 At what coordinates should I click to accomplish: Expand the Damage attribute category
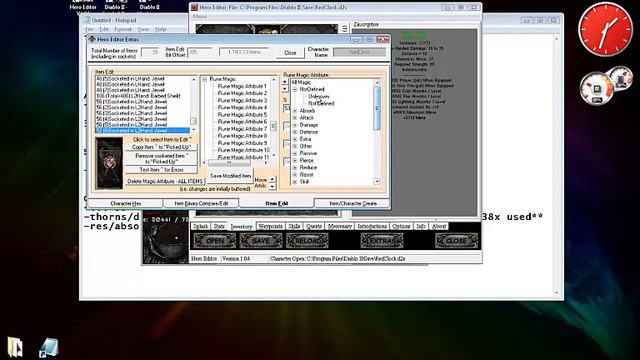(x=295, y=125)
